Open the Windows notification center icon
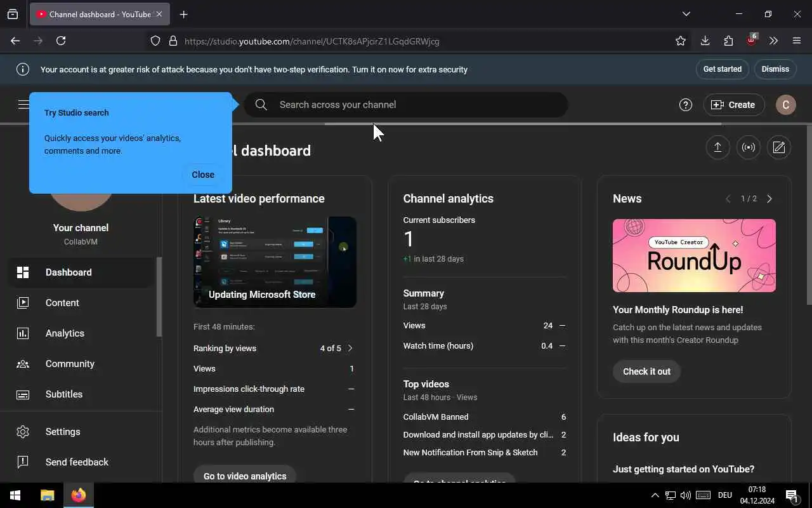812x508 pixels. pos(792,496)
